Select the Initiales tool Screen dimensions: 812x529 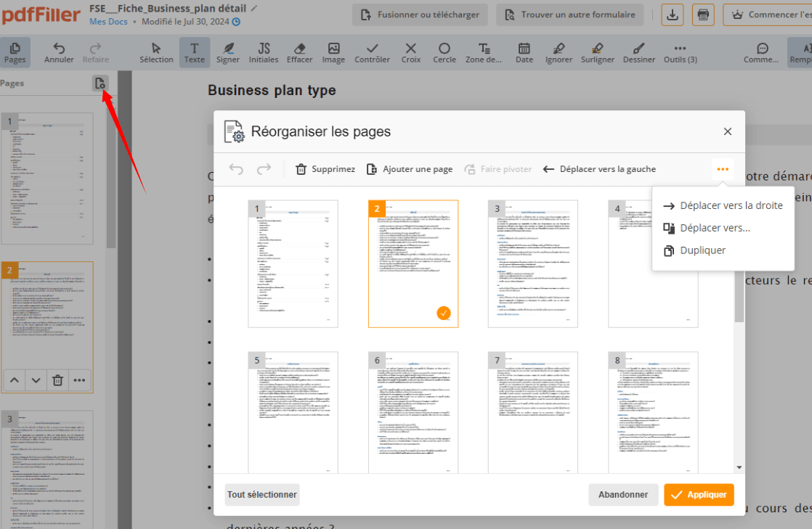pos(264,53)
